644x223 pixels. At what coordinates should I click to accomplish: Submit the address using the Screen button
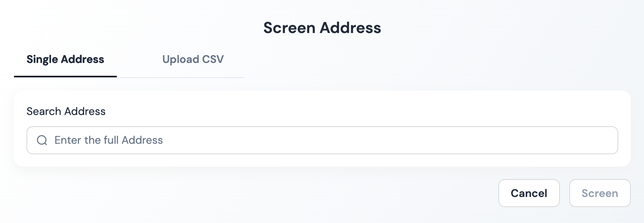click(x=600, y=193)
